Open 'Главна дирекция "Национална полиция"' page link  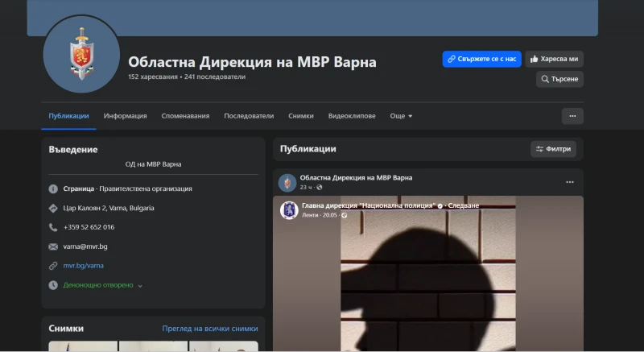pyautogui.click(x=369, y=205)
